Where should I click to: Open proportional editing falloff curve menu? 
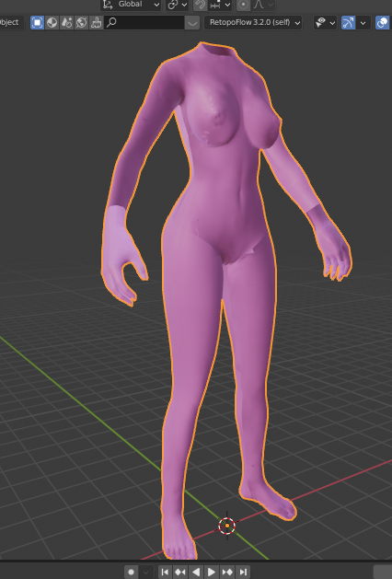(262, 5)
